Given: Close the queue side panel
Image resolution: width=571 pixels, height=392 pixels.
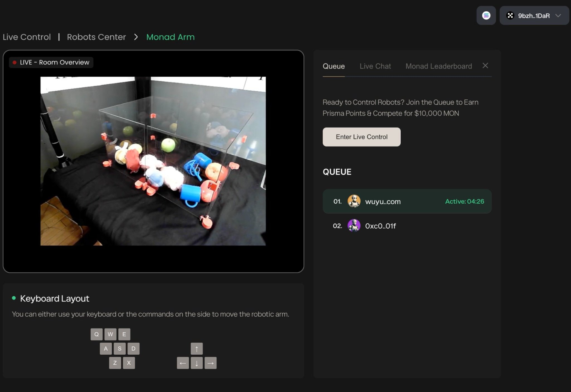Looking at the screenshot, I should pos(485,65).
